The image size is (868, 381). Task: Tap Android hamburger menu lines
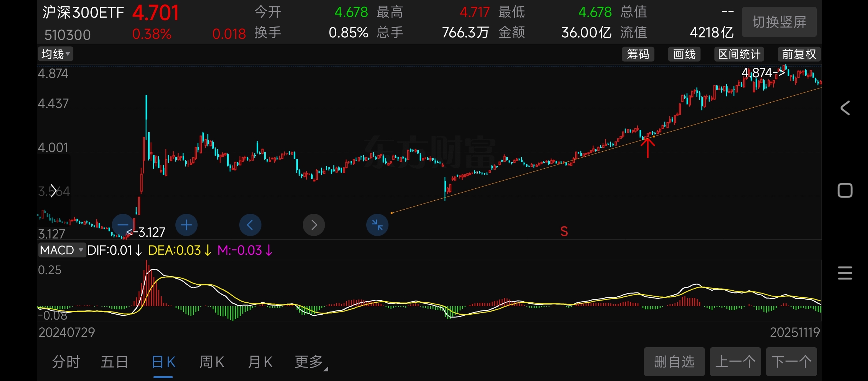845,273
